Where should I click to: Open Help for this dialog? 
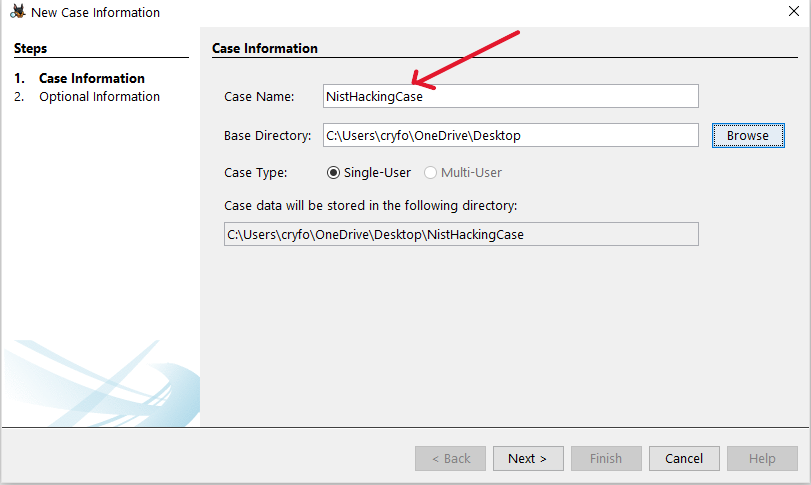(x=762, y=458)
